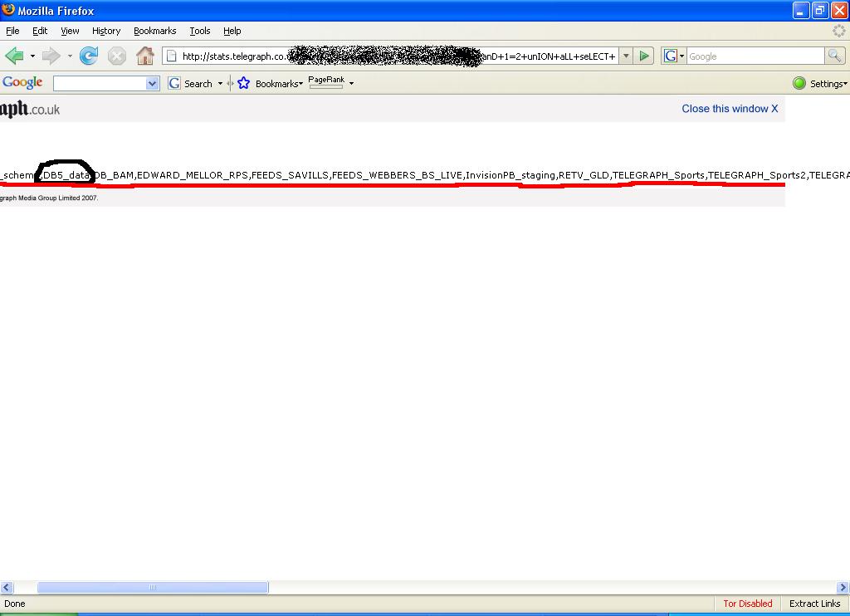Go back with the green Back arrow
The image size is (850, 616).
pyautogui.click(x=15, y=56)
